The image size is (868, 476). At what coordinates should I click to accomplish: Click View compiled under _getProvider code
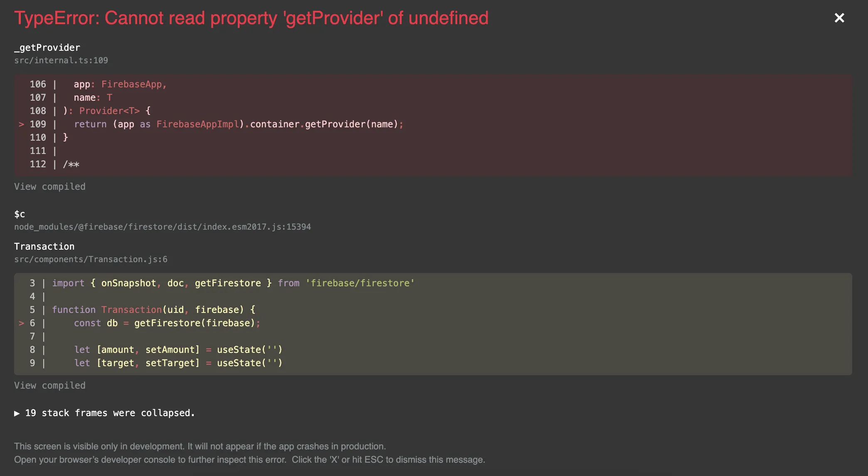coord(49,186)
